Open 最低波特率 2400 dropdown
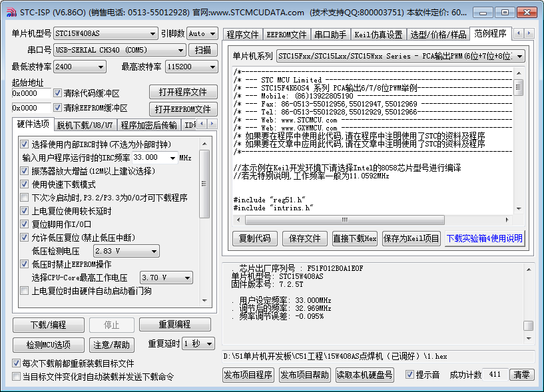 [x=79, y=67]
